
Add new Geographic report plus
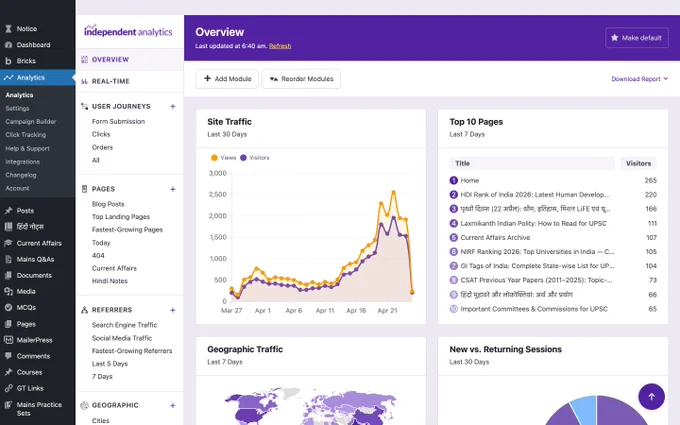tap(173, 405)
